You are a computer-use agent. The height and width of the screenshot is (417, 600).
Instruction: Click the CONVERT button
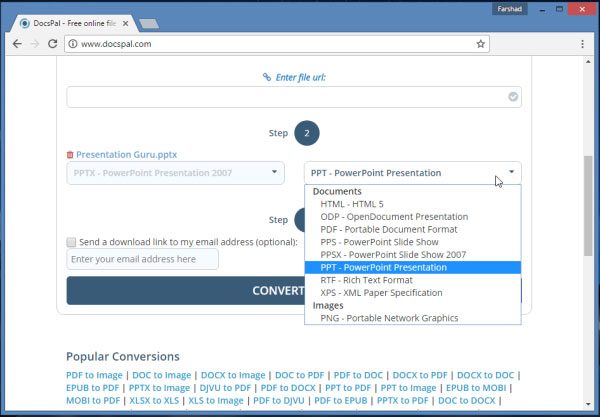click(x=185, y=291)
